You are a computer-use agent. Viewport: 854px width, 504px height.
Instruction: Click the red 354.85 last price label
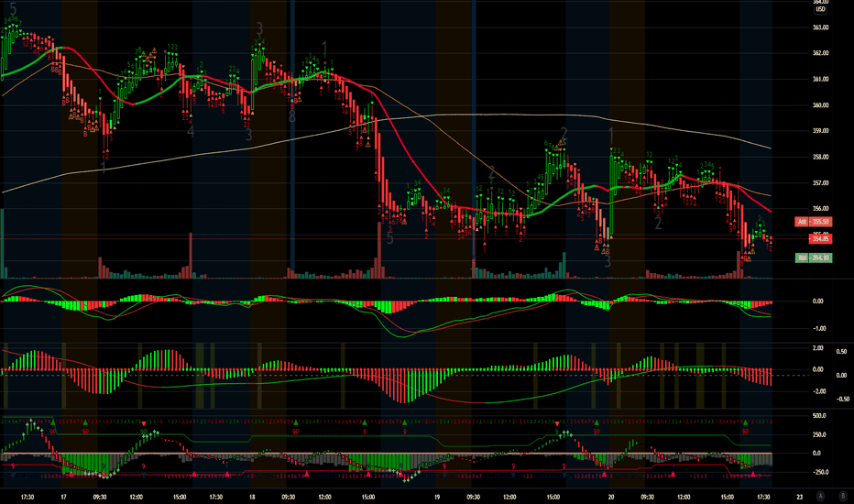click(x=820, y=238)
